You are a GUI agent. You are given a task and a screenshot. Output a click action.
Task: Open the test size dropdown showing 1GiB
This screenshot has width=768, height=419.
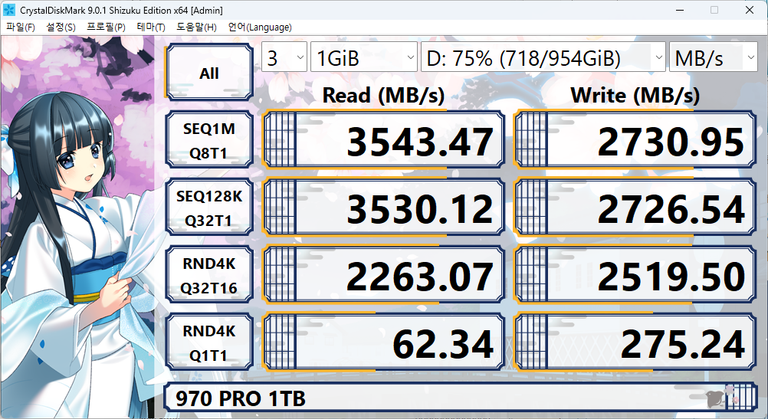364,58
